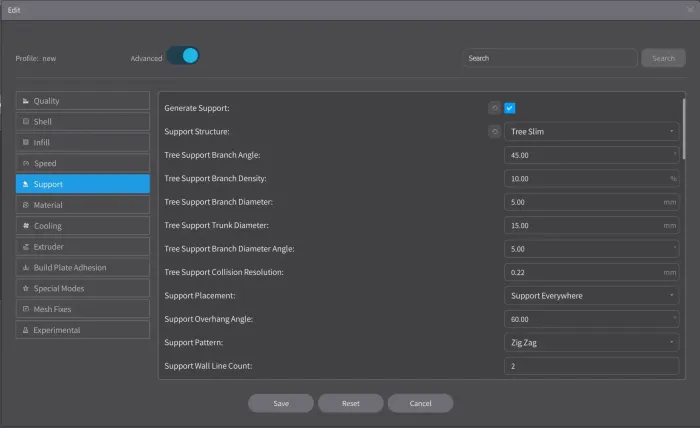This screenshot has width=700, height=428.
Task: Click the 'Generate Support:' label
Action: tap(197, 108)
